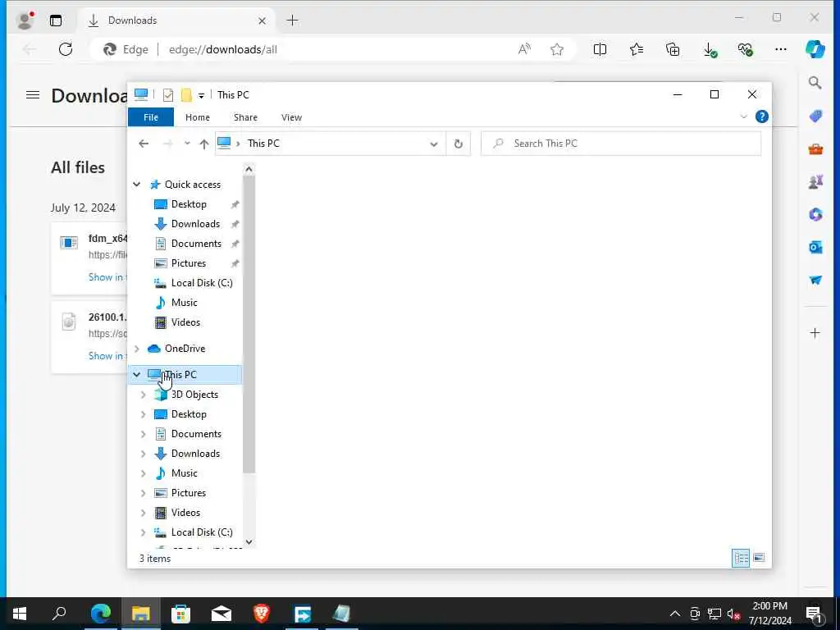
Task: Click the Edge sidebar Search icon
Action: [815, 83]
